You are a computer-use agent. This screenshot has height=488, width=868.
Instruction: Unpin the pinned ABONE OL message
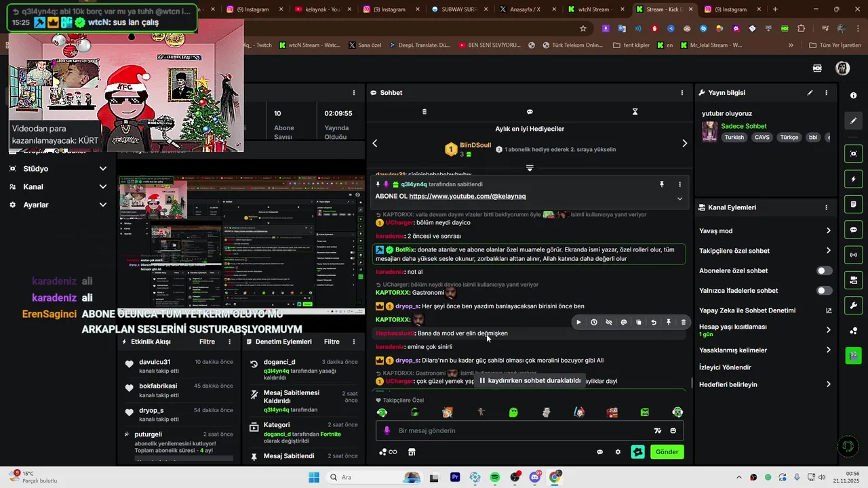(662, 184)
